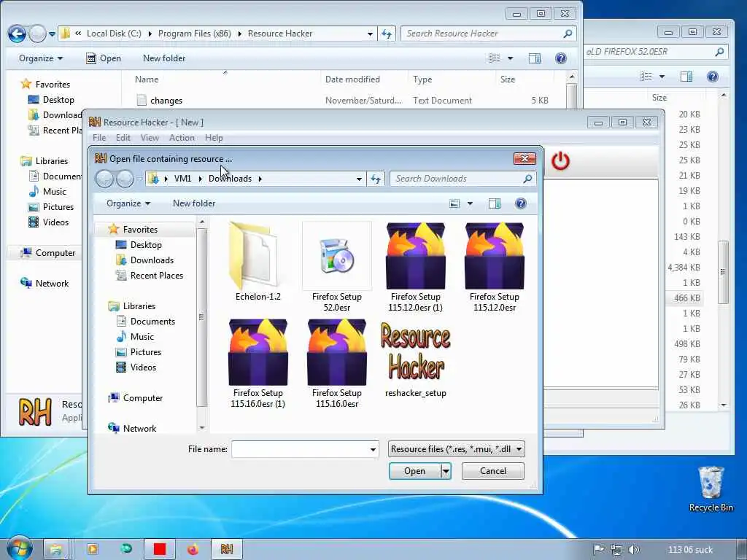
Task: Click the Search Resource Hacker field
Action: tap(488, 34)
